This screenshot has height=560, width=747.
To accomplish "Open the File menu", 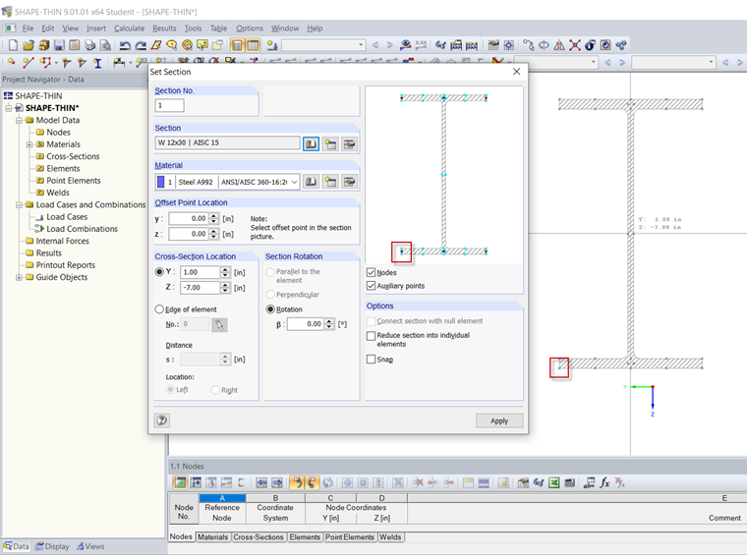I will tap(29, 28).
